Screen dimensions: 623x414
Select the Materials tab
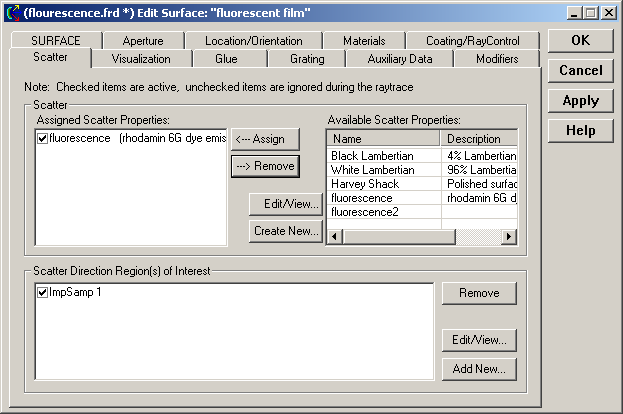(x=364, y=41)
